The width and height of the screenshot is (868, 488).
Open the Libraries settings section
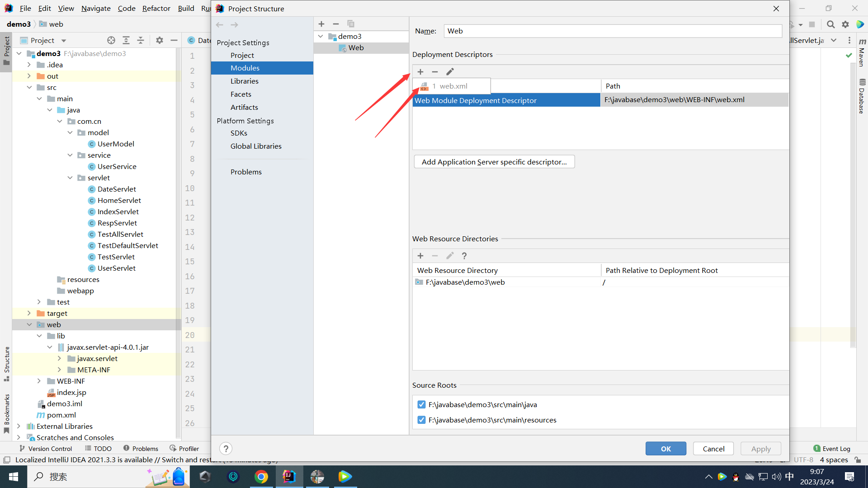click(x=244, y=81)
